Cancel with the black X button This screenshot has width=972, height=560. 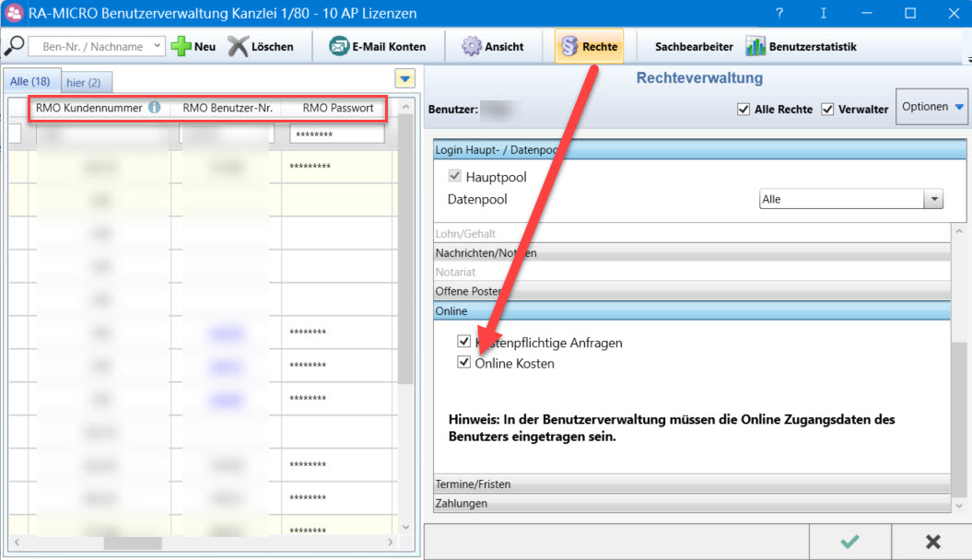click(932, 542)
